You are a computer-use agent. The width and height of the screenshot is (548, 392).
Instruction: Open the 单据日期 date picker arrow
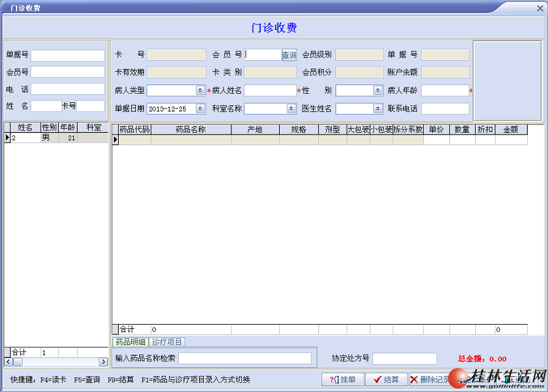pyautogui.click(x=200, y=109)
